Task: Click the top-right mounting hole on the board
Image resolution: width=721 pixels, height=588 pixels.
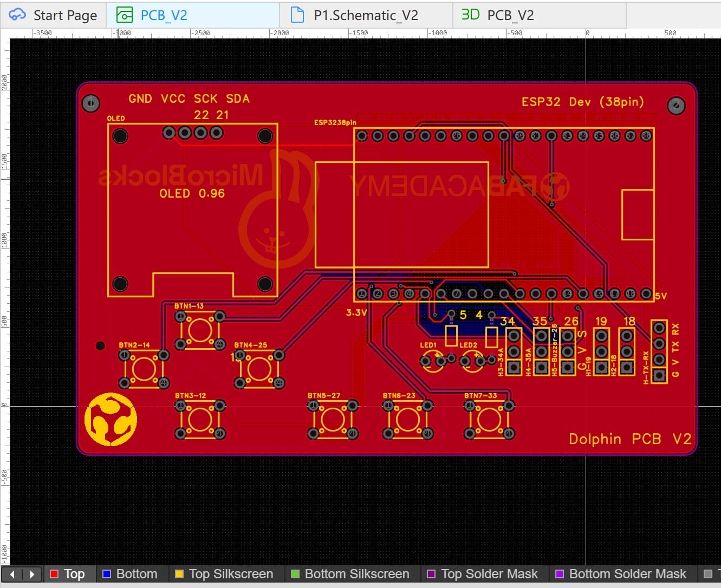Action: pyautogui.click(x=675, y=106)
